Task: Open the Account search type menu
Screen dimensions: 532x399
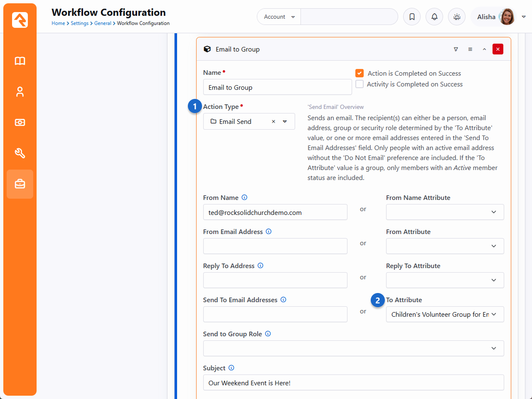Action: 279,17
